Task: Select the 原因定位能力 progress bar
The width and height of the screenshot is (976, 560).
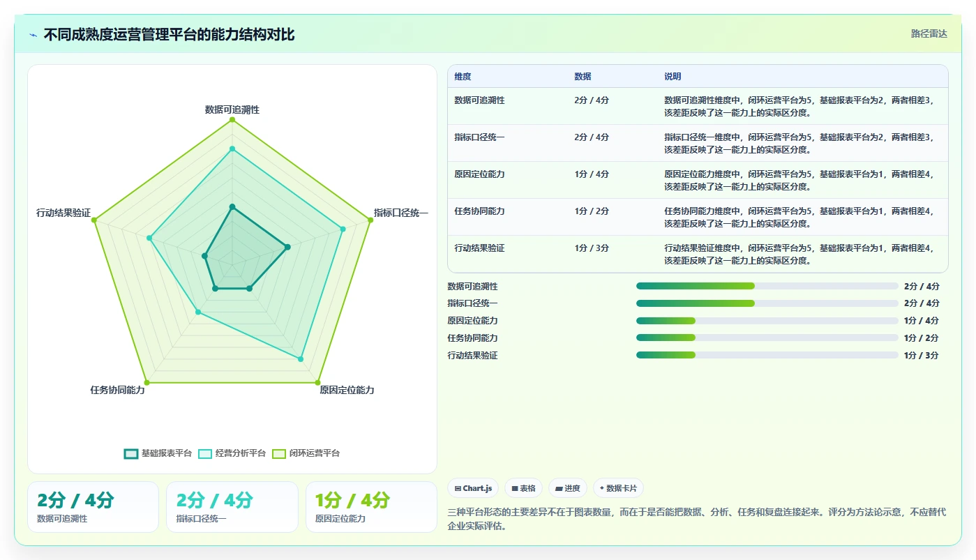Action: (x=767, y=321)
